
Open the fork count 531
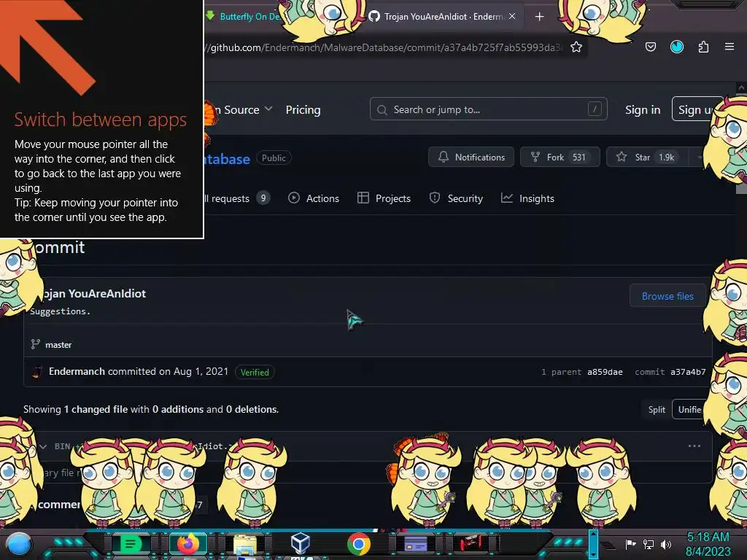tap(578, 157)
